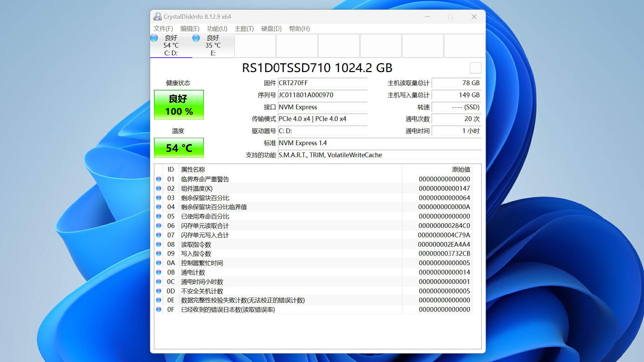This screenshot has width=644, height=362.
Task: Click the ID column header
Action: (171, 170)
